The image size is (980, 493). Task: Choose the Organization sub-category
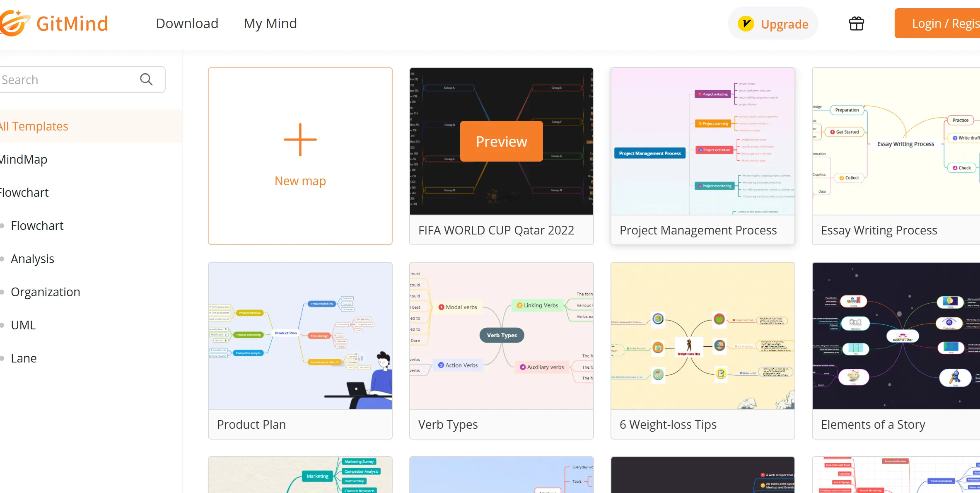click(45, 292)
